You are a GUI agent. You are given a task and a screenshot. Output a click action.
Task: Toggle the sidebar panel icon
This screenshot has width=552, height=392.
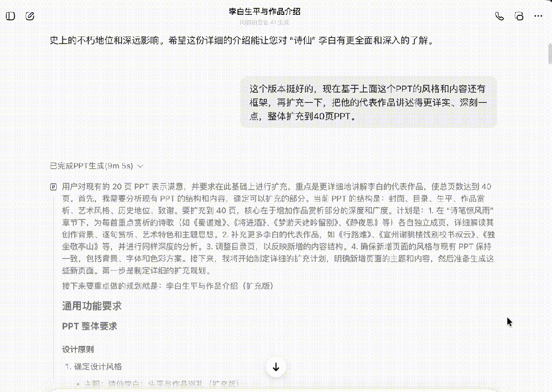10,16
